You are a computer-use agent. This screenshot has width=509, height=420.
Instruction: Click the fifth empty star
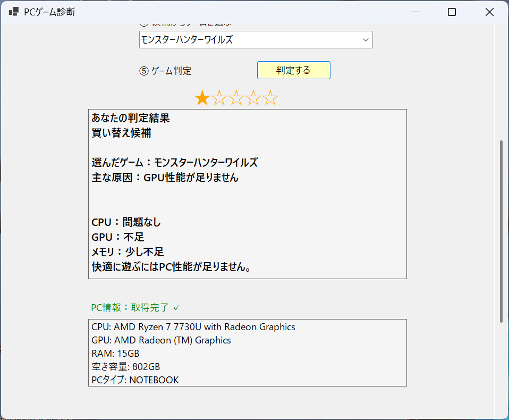270,98
